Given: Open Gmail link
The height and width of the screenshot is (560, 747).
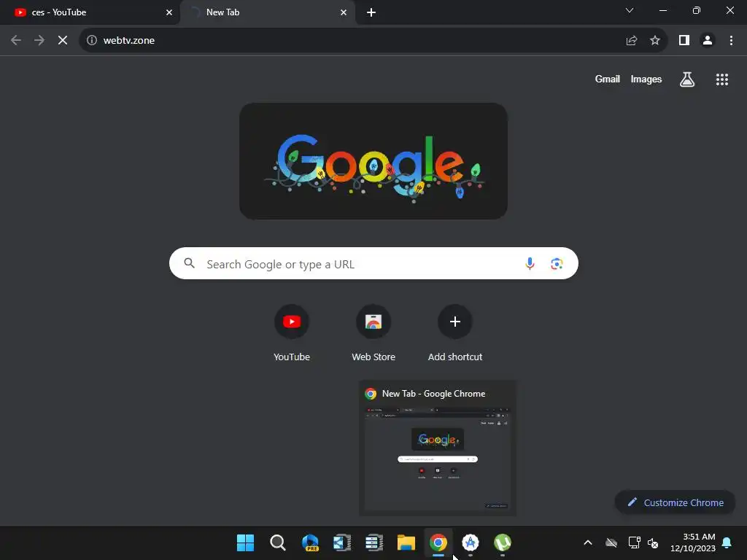Looking at the screenshot, I should tap(608, 79).
